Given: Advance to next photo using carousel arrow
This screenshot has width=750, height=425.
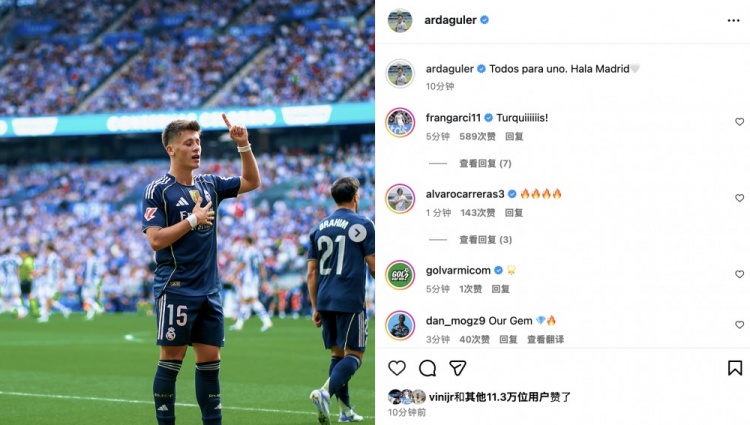Looking at the screenshot, I should click(x=357, y=233).
